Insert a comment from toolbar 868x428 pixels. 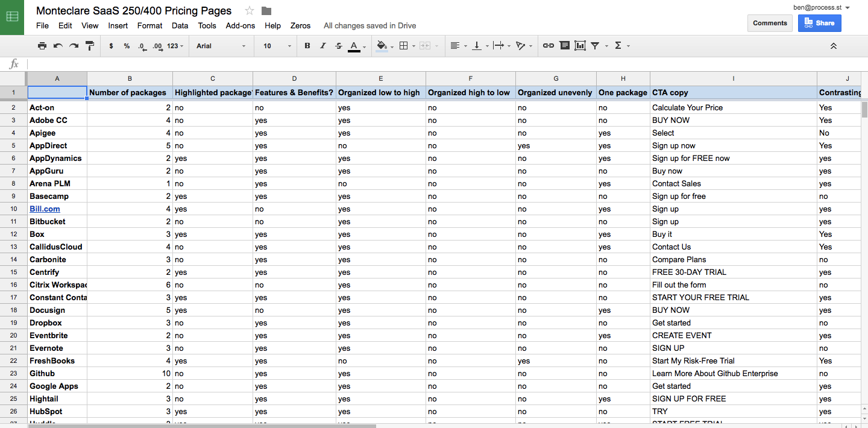point(564,46)
